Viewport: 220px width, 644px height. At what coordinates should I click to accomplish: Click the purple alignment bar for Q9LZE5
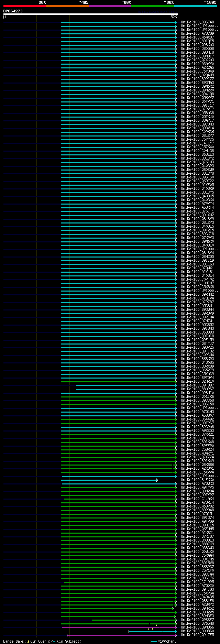click(122, 635)
